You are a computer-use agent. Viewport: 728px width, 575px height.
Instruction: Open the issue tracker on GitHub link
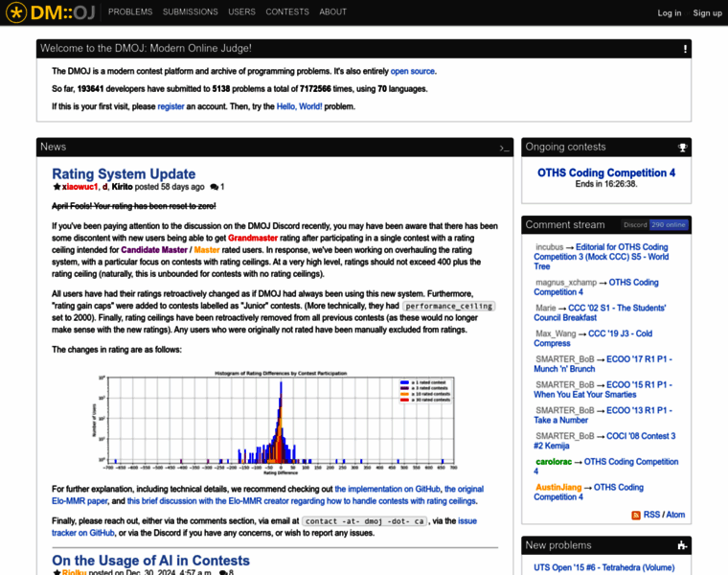coord(264,527)
